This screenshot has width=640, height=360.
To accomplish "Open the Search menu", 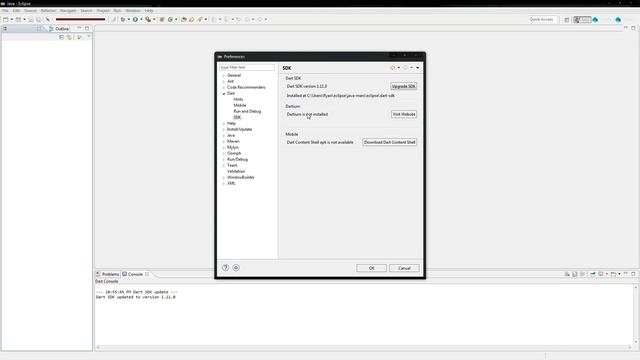I will pyautogui.click(x=86, y=11).
